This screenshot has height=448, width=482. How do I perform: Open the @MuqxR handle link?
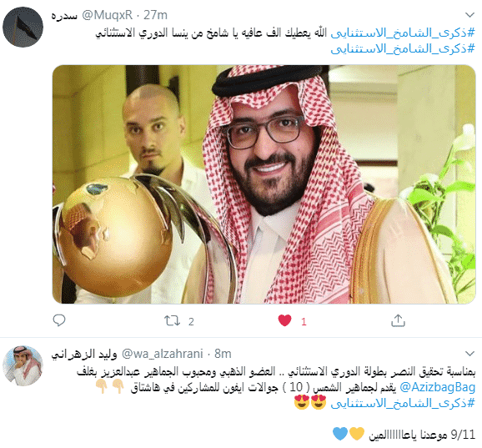pos(108,15)
